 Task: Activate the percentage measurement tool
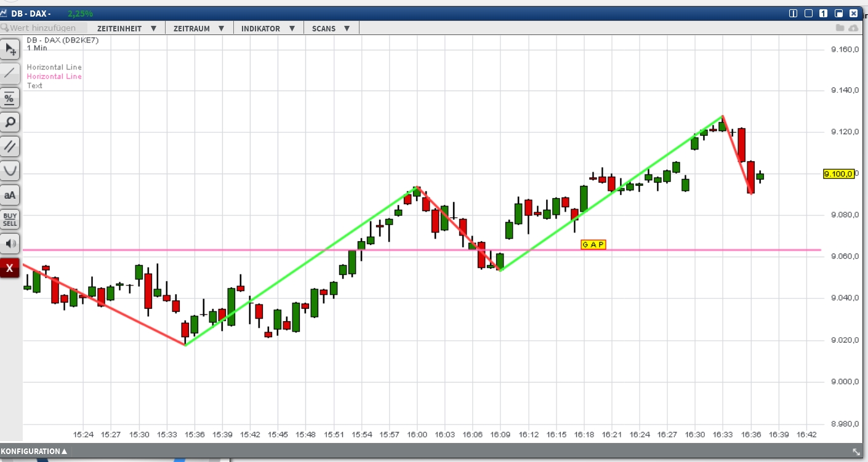click(x=9, y=98)
